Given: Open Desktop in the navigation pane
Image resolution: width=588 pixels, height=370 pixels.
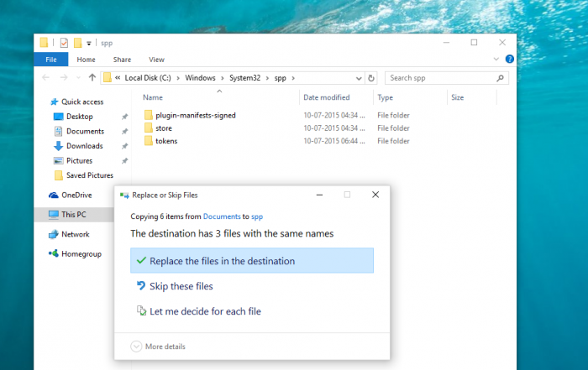Looking at the screenshot, I should [x=74, y=117].
